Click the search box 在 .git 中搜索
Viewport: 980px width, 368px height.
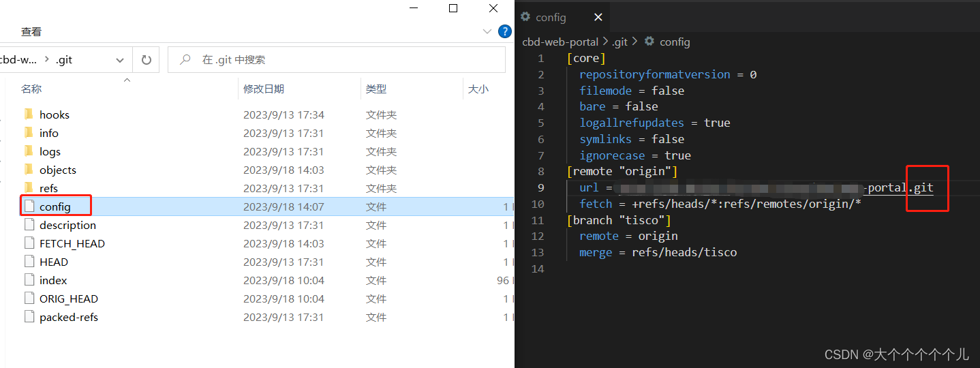coord(337,60)
